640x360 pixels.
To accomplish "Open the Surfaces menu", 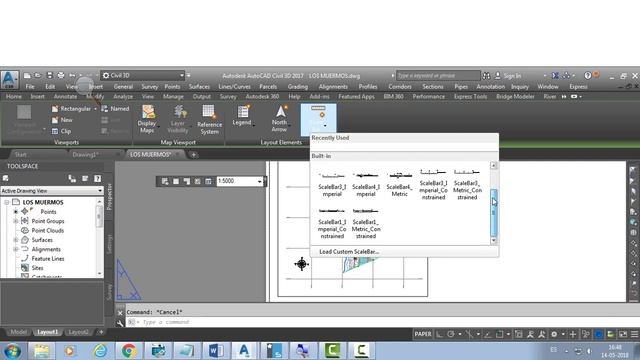I will [199, 87].
